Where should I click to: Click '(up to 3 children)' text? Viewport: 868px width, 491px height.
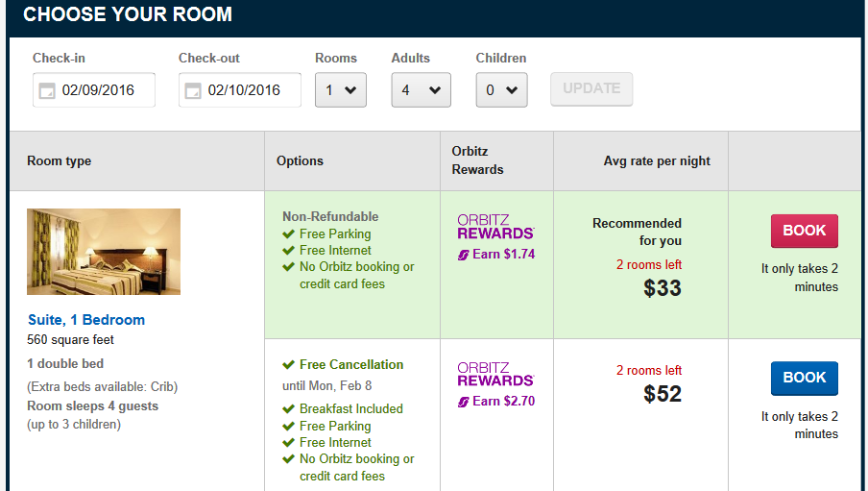(x=74, y=425)
